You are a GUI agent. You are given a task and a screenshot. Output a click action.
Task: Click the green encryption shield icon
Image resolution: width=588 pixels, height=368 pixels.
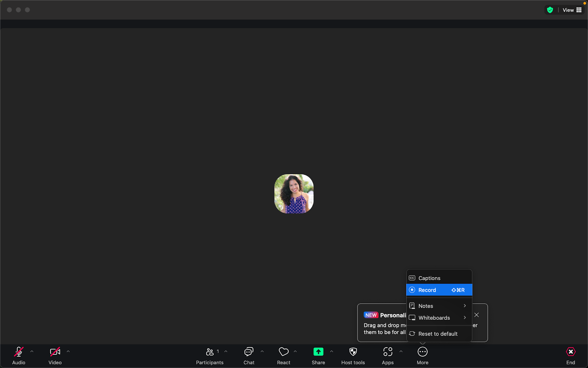click(550, 10)
